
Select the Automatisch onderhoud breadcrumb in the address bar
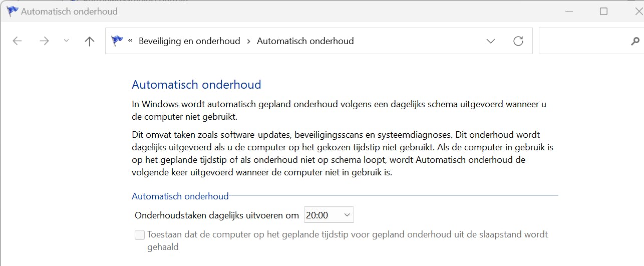pyautogui.click(x=305, y=41)
